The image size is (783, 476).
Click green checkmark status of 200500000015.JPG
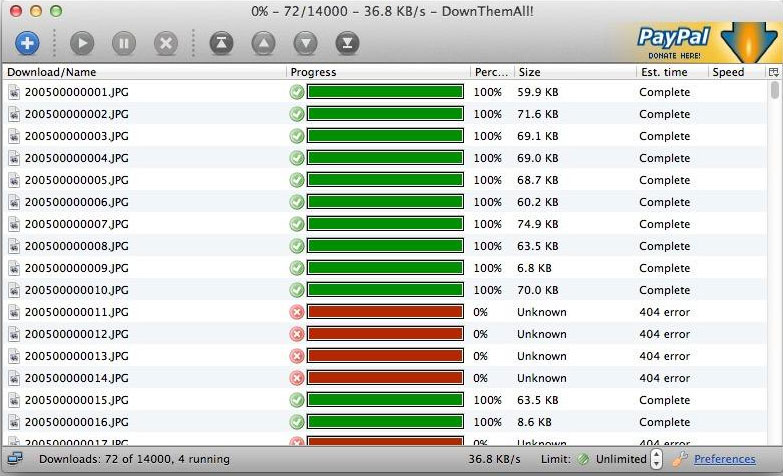(297, 400)
